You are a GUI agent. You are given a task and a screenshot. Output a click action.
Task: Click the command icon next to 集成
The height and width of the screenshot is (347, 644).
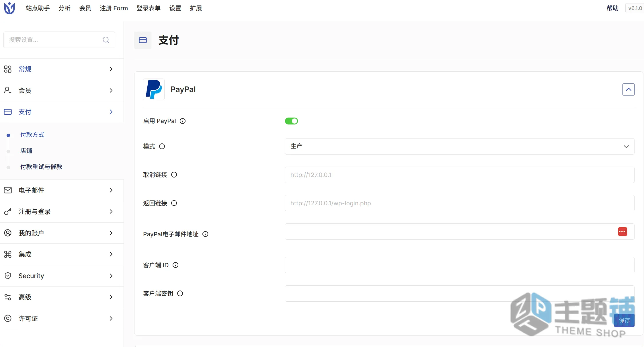pos(8,254)
